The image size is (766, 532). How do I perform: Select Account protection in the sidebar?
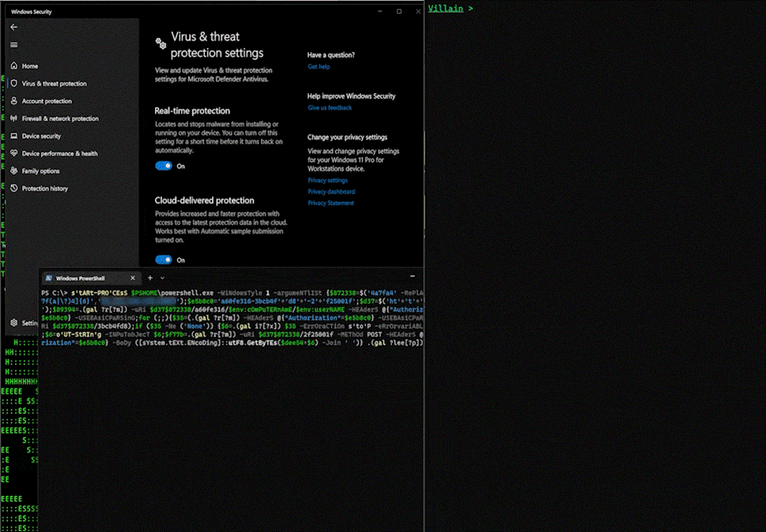46,101
